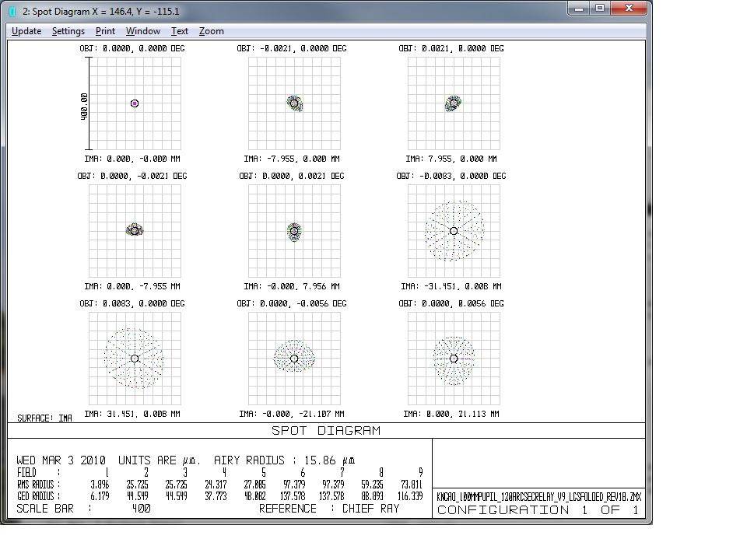Click the GEO radius value 6.179
This screenshot has width=747, height=560.
coord(100,496)
